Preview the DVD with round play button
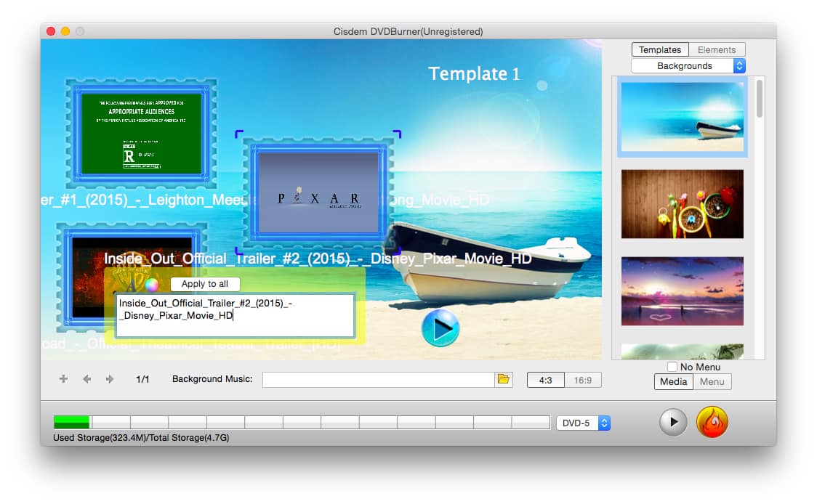Viewport: 817px width, 504px height. pyautogui.click(x=673, y=422)
